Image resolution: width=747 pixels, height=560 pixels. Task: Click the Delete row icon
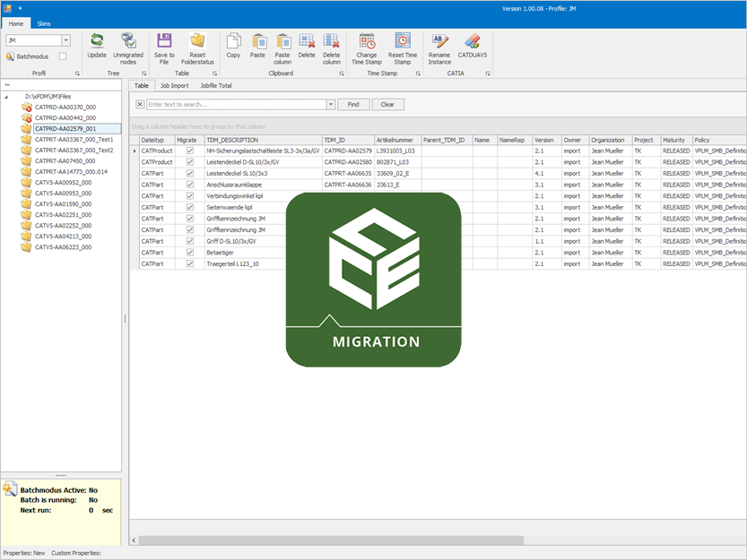pos(307,41)
